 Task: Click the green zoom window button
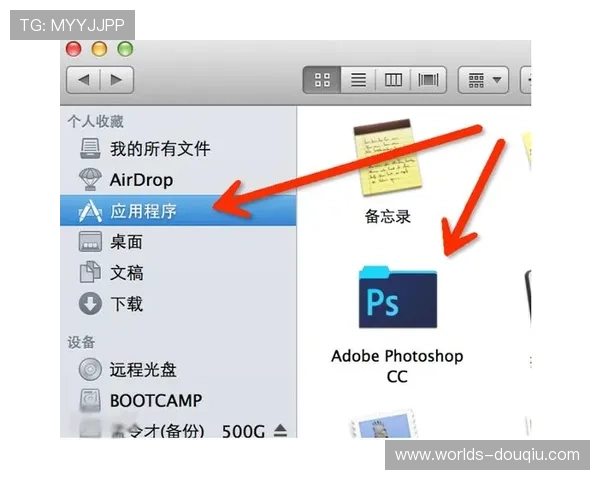point(125,48)
